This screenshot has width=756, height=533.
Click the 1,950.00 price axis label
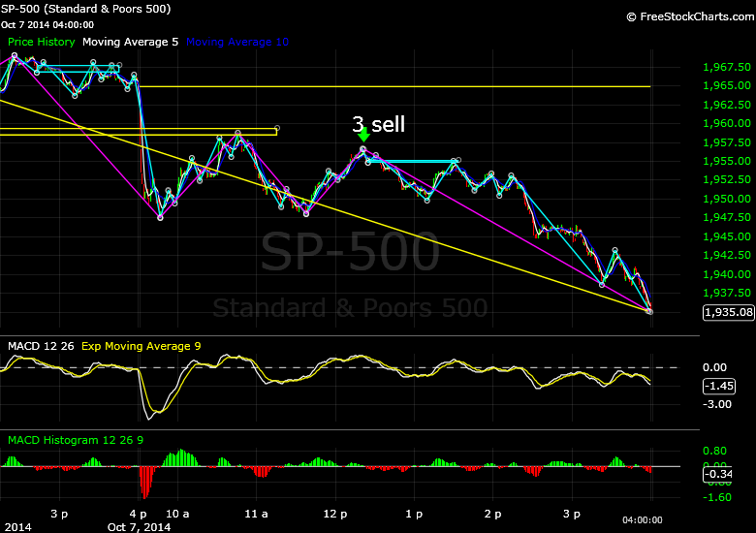click(723, 199)
